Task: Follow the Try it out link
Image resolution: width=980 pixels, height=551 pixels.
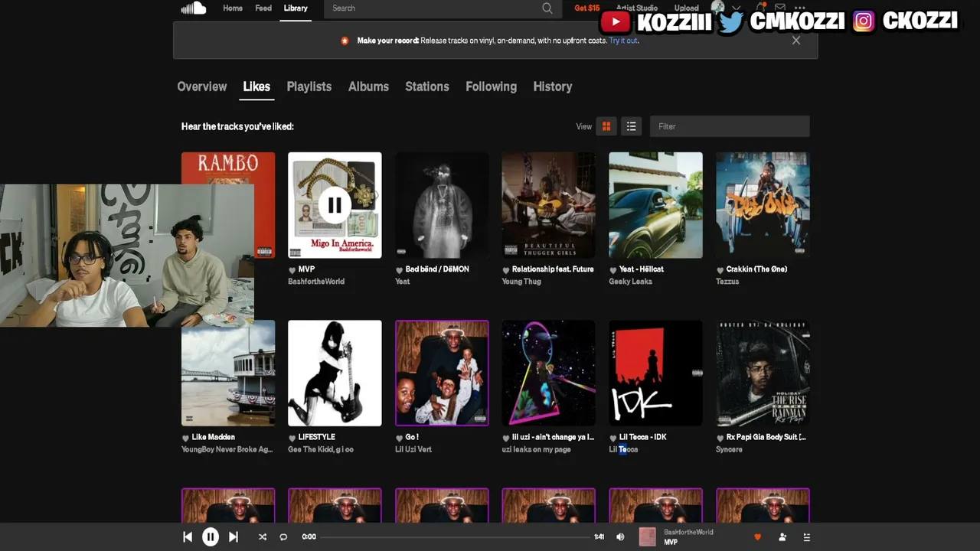Action: point(623,41)
